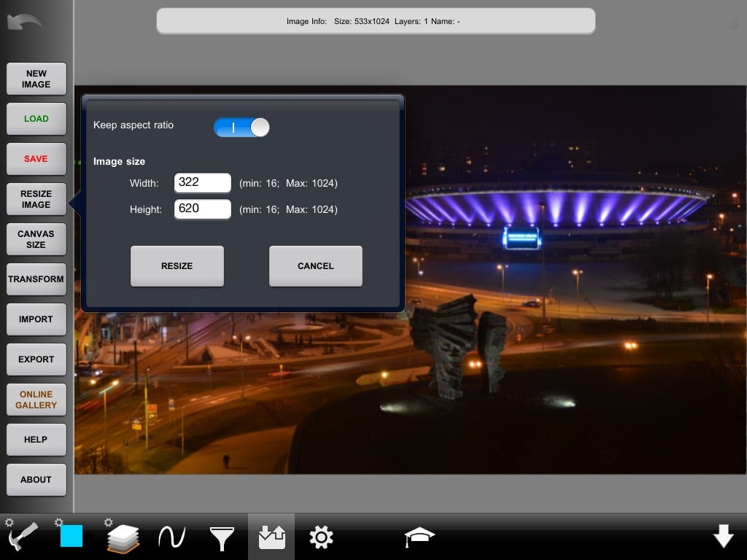
Task: Open the hammer tools icon
Action: click(24, 538)
